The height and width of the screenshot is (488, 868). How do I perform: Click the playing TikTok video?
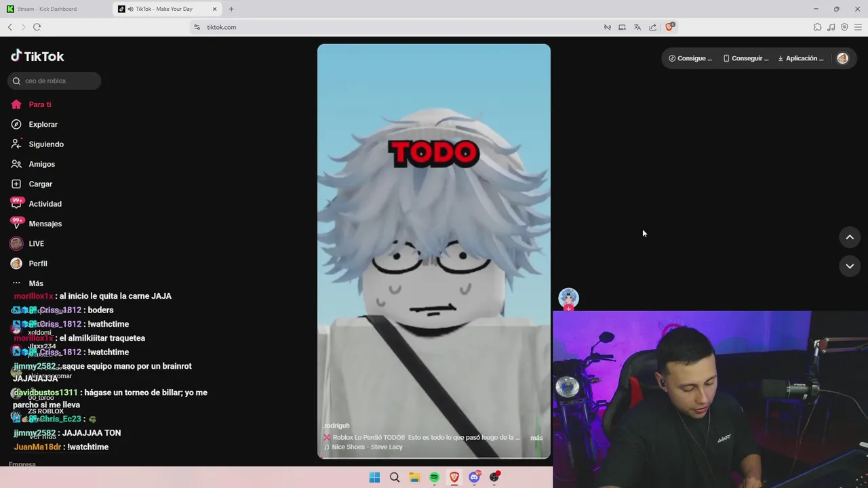click(x=434, y=251)
